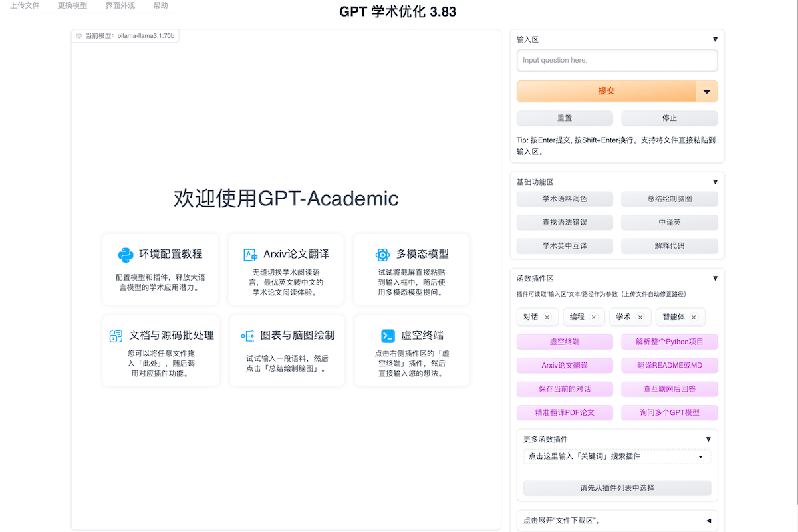Click the 学术语料润色 button
Screen dimensions: 798x532
[565, 199]
